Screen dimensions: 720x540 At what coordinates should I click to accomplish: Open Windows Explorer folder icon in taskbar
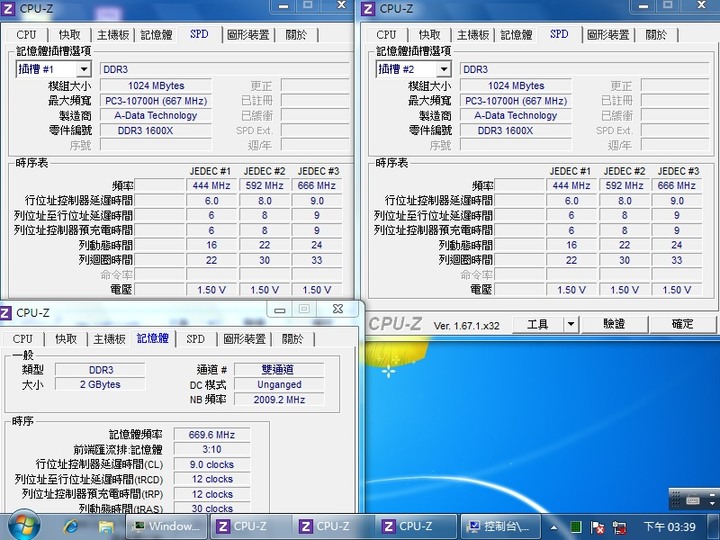pyautogui.click(x=106, y=527)
